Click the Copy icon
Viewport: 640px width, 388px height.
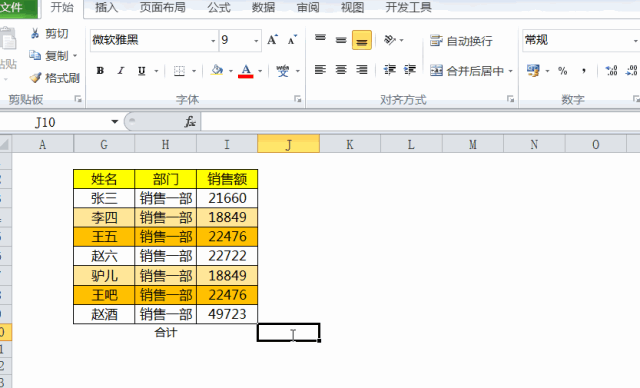click(x=35, y=55)
